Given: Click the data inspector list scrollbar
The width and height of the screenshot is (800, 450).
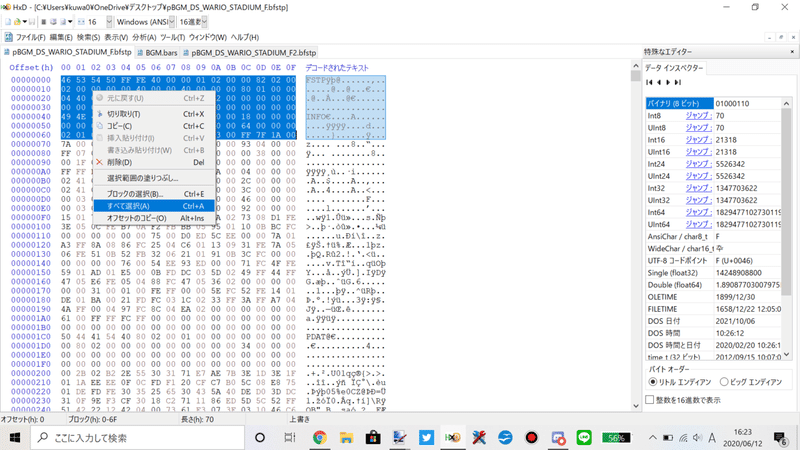Looking at the screenshot, I should [x=786, y=228].
